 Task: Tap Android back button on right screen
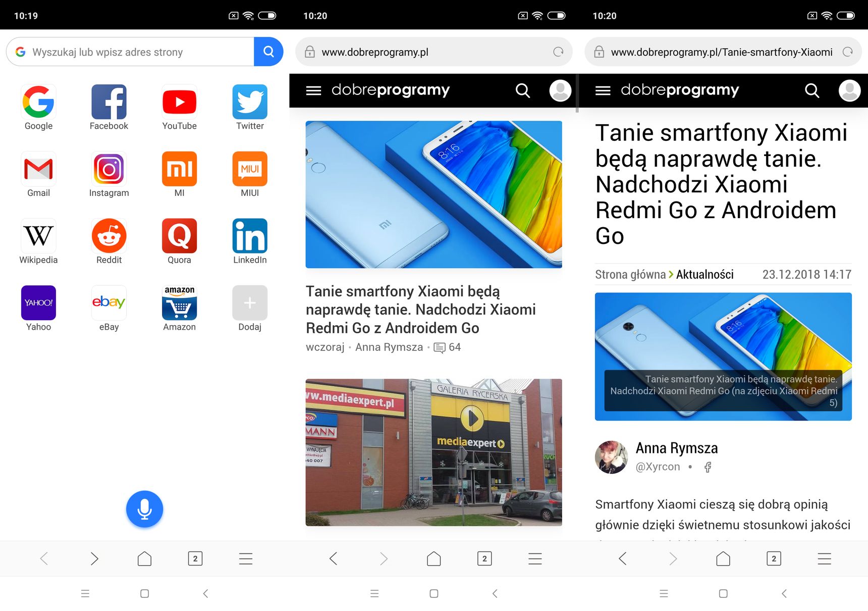click(x=784, y=594)
